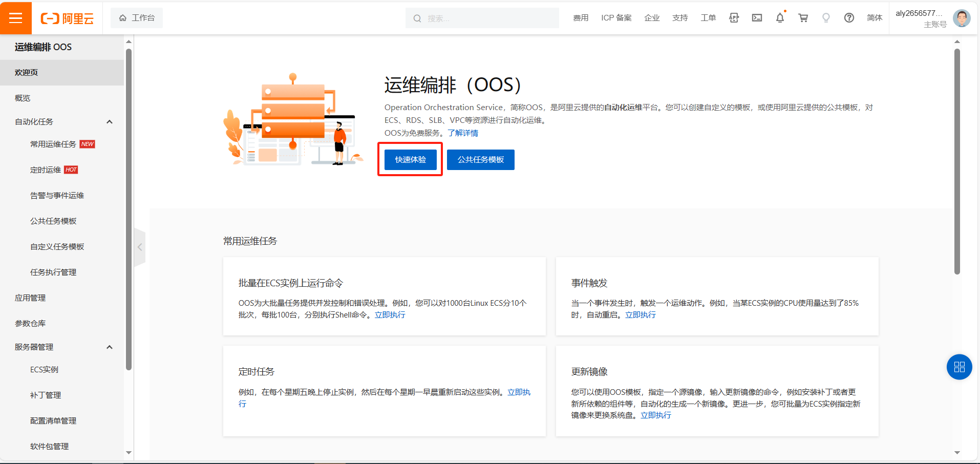Switch language via 简体

(875, 18)
